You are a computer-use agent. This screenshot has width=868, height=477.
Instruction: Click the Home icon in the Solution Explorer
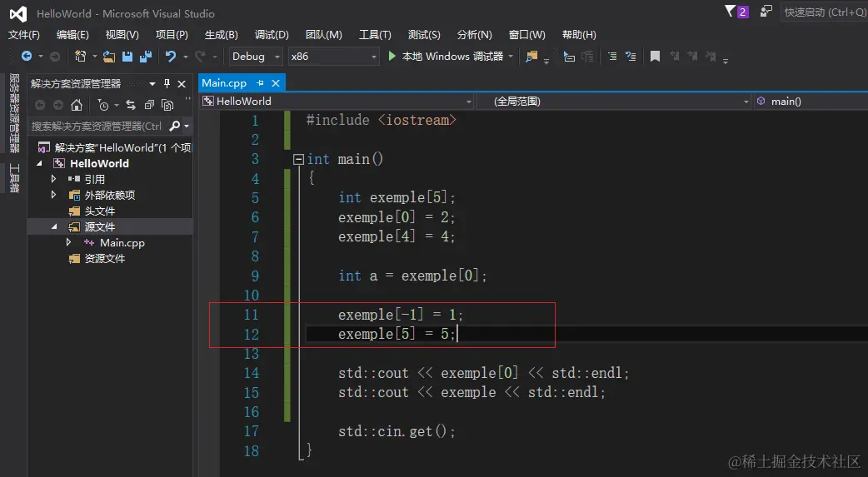(77, 105)
